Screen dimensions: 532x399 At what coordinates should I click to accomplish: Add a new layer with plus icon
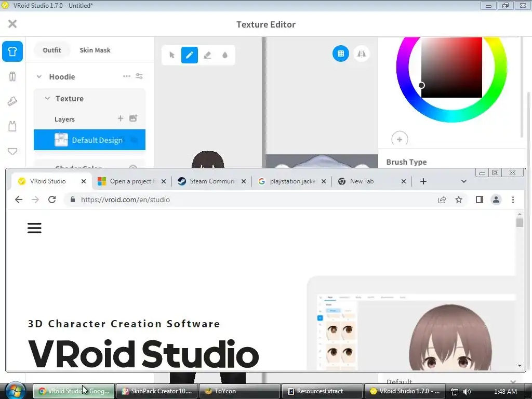[121, 118]
